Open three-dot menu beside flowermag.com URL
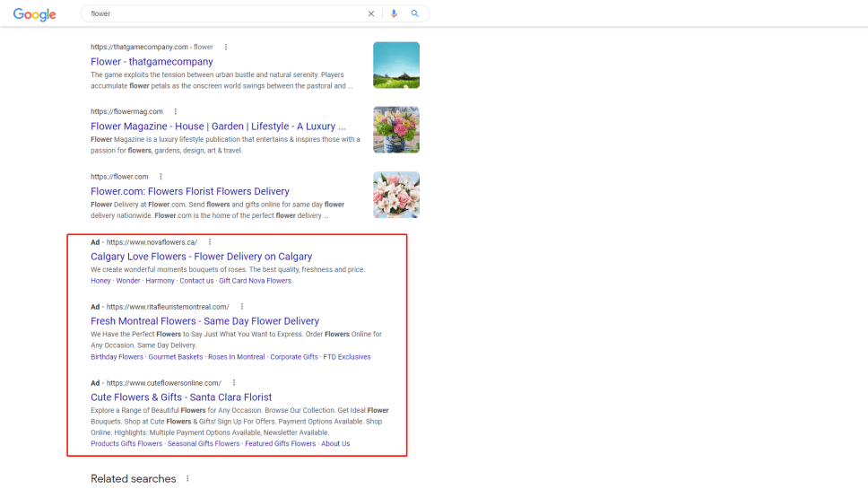Image resolution: width=868 pixels, height=489 pixels. [x=176, y=112]
